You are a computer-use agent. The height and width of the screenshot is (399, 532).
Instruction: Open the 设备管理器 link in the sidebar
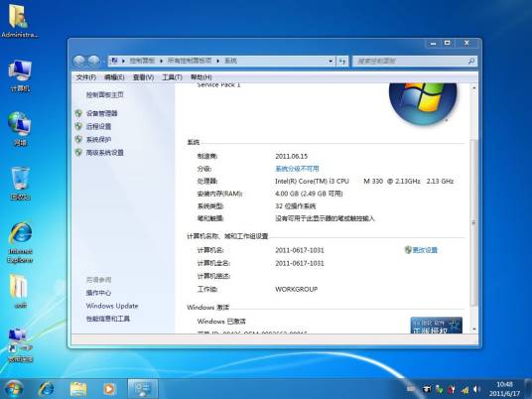(102, 113)
